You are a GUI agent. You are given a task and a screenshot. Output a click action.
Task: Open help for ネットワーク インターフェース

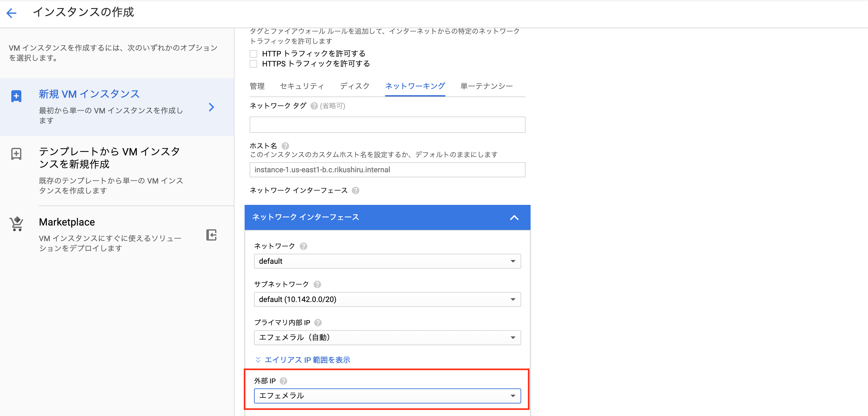coord(356,190)
